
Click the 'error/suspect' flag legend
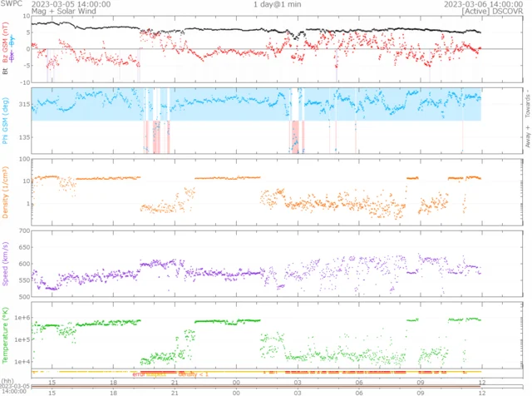150,374
